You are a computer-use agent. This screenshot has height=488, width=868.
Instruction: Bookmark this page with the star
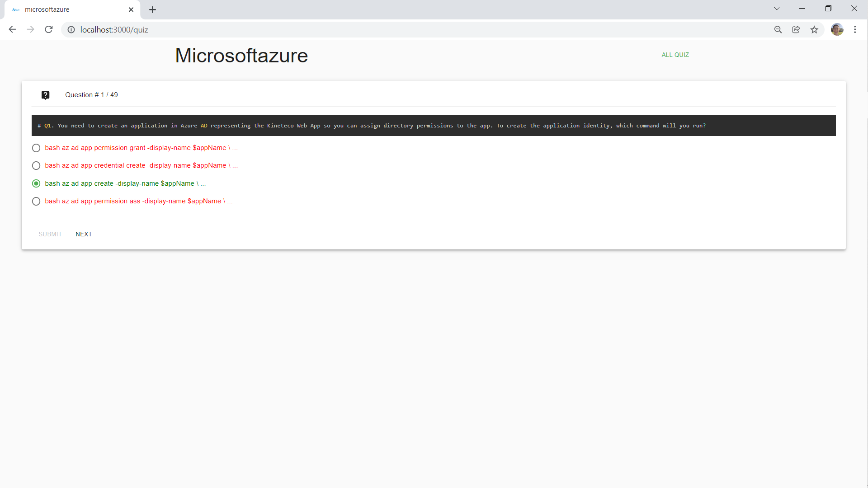(x=814, y=30)
